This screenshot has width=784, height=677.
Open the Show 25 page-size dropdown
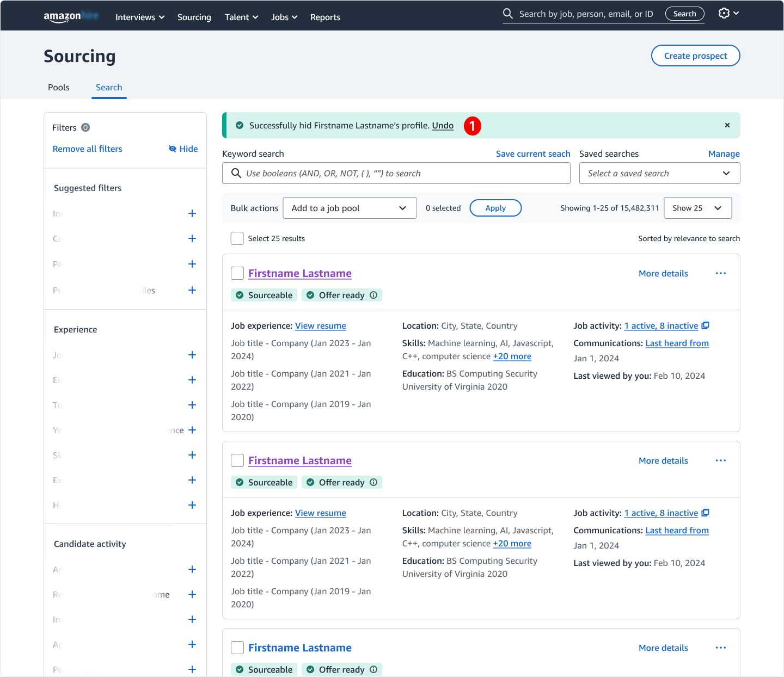click(697, 208)
